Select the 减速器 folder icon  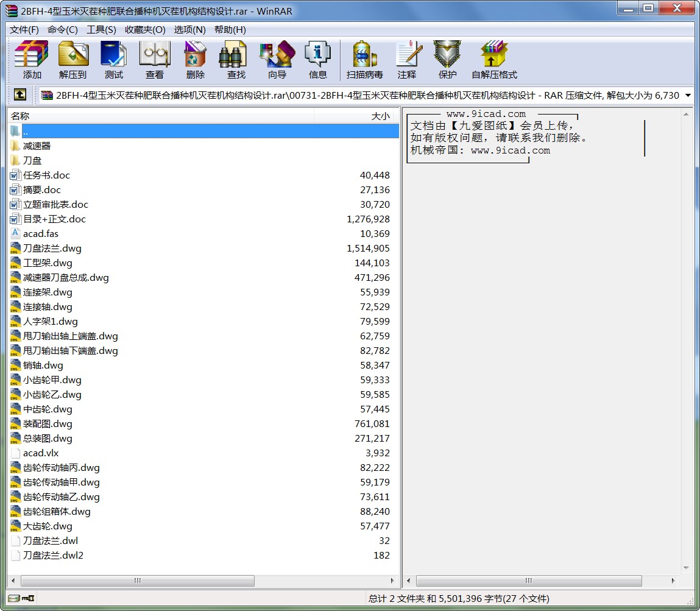[x=15, y=146]
